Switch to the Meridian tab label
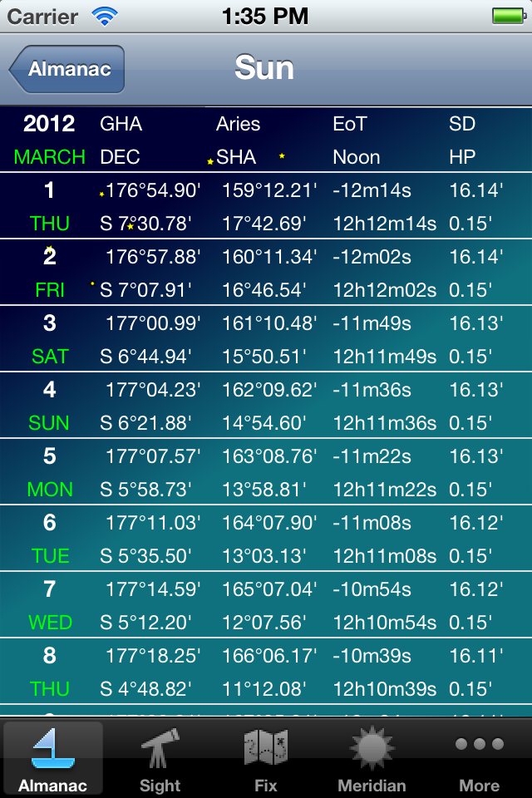This screenshot has height=798, width=532. coord(372,786)
